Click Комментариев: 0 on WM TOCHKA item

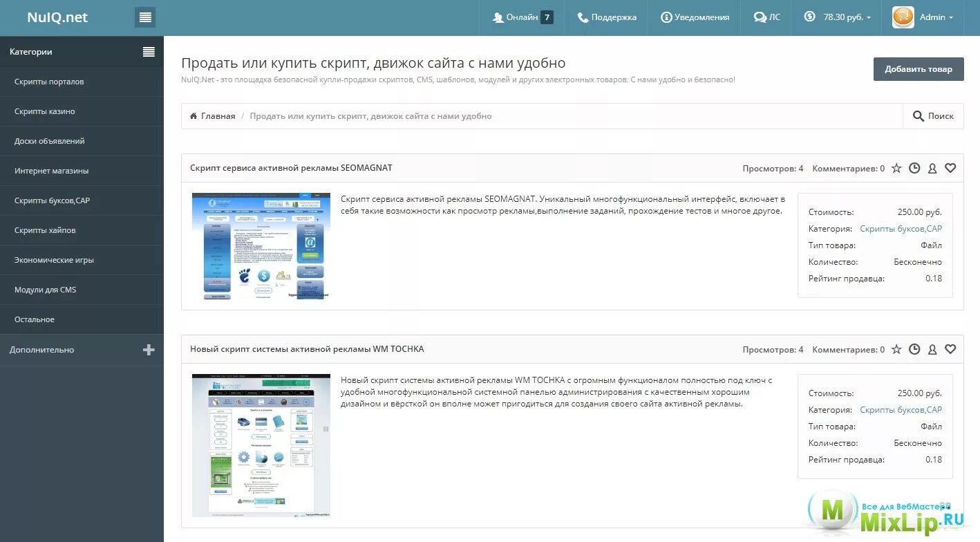coord(848,349)
